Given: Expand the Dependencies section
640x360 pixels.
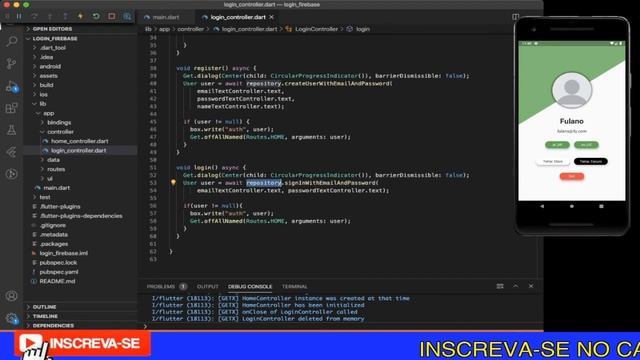Looking at the screenshot, I should click(53, 326).
